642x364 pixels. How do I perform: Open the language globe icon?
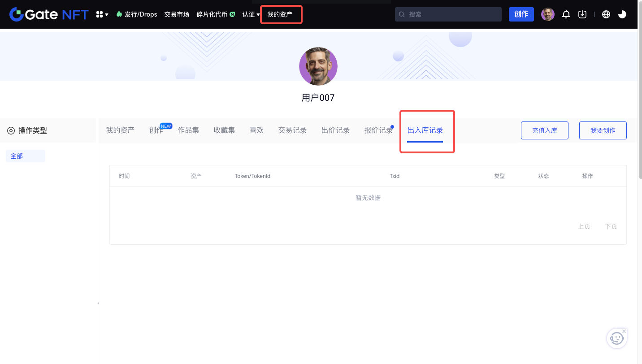(x=606, y=14)
